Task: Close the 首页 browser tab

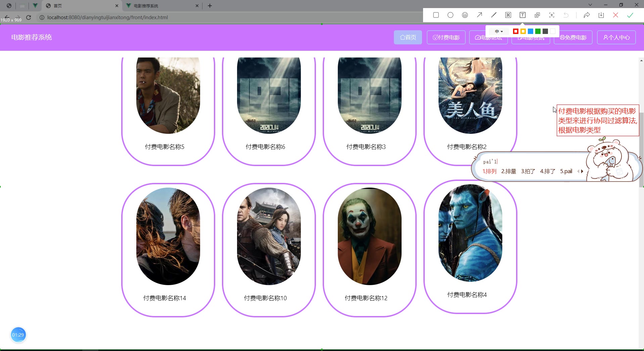Action: pyautogui.click(x=117, y=6)
